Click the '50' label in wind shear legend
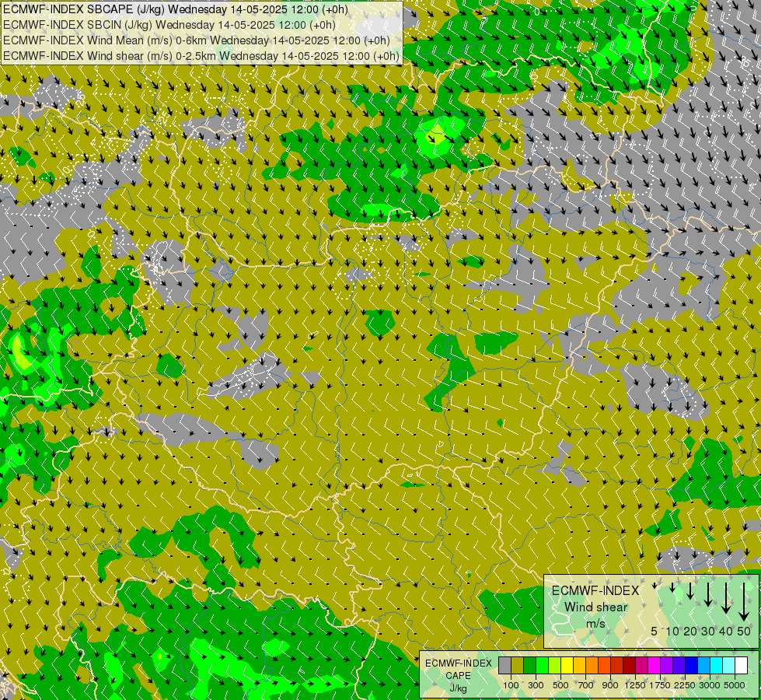The height and width of the screenshot is (700, 761). point(744,631)
